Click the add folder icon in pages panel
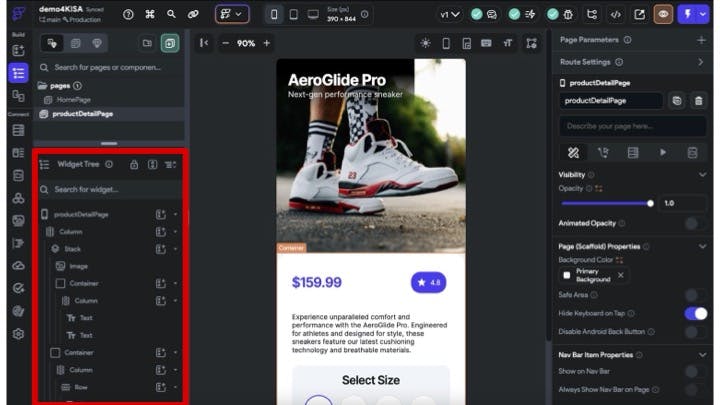The image size is (720, 405). coord(147,43)
